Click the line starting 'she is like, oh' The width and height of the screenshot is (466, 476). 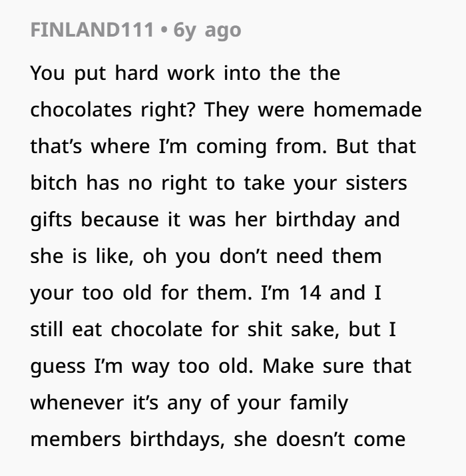coord(206,256)
